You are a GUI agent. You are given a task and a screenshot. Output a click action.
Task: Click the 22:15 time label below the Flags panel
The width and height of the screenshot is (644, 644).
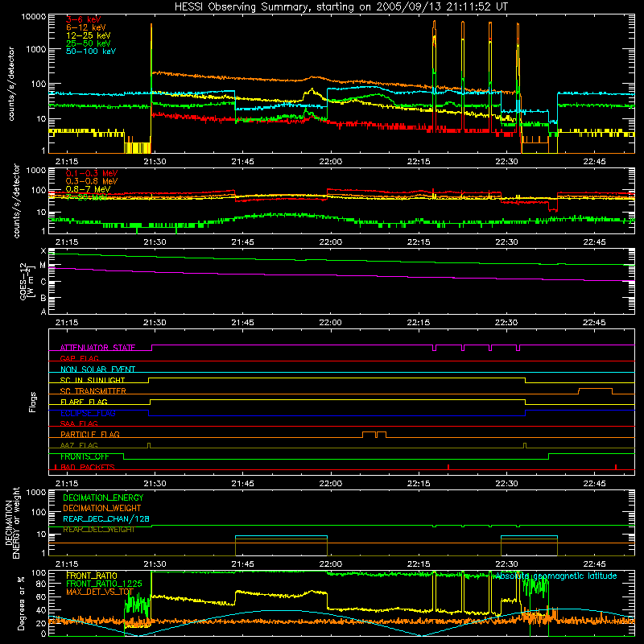coord(419,484)
